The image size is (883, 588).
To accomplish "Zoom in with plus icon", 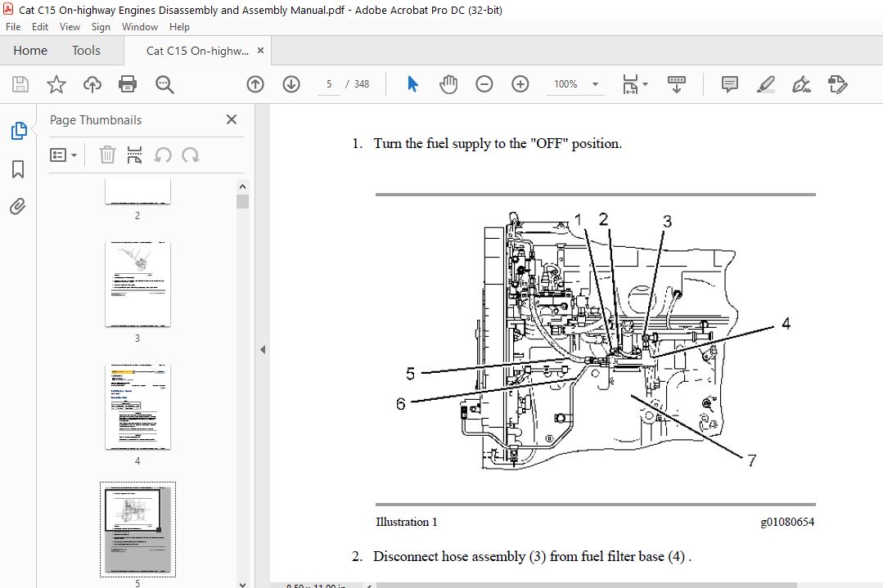I will pyautogui.click(x=520, y=84).
